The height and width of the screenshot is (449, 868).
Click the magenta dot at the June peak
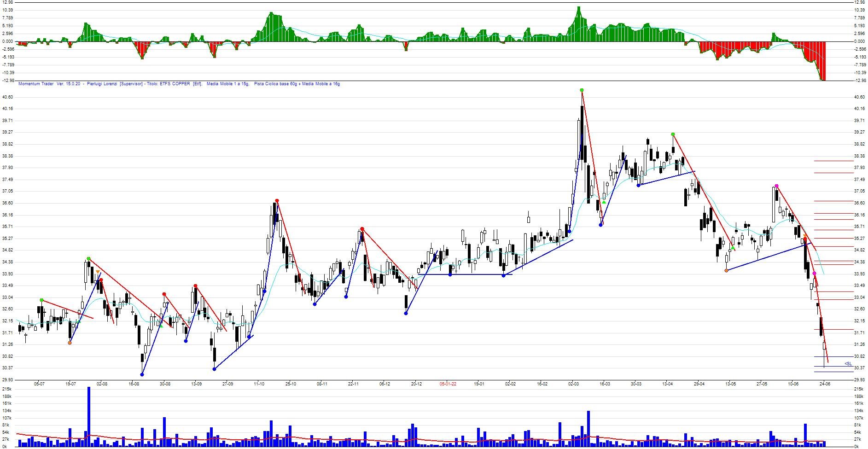[776, 186]
